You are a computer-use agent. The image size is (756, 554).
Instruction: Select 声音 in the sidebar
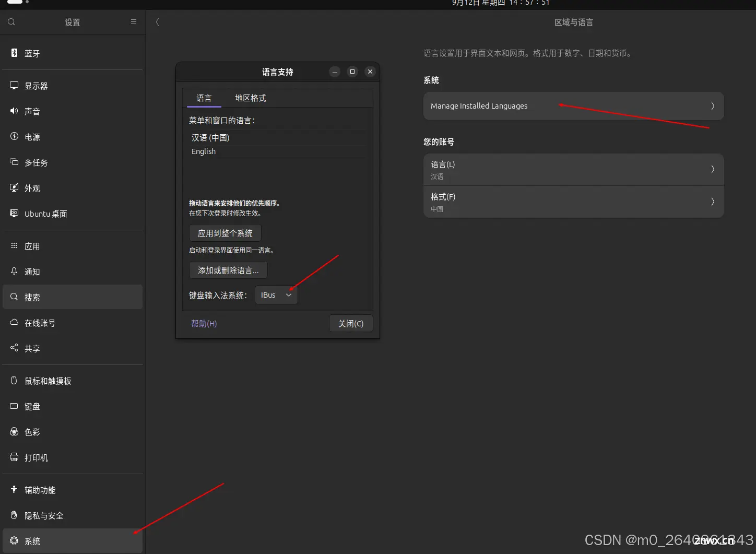pos(73,111)
